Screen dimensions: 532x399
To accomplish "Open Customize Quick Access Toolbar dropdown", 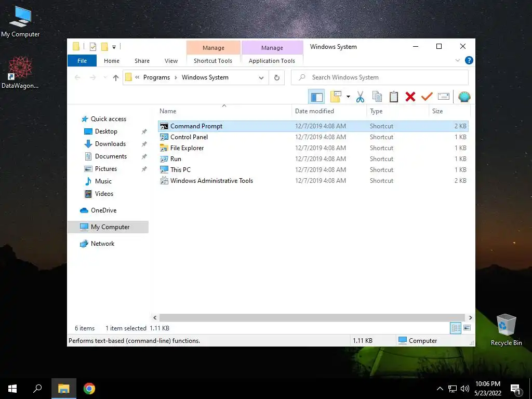I will coord(114,47).
